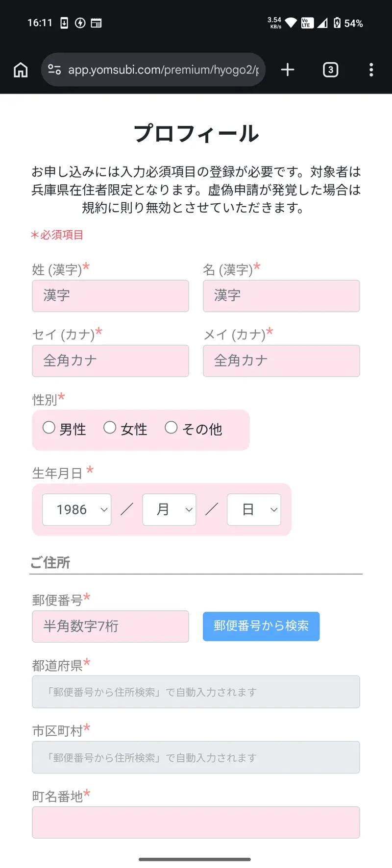Open the tab switcher showing 3 tabs
Viewport: 392px width, 868px height.
(x=331, y=70)
